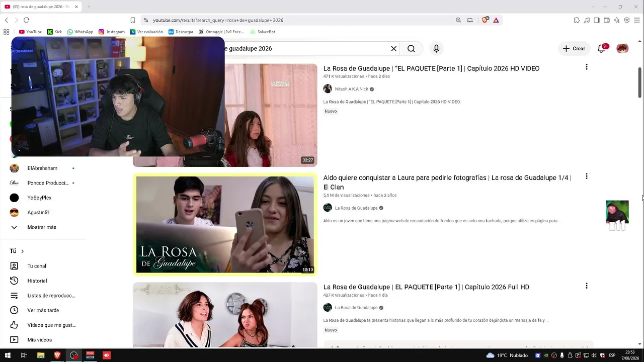
Task: Open OBS Studio from taskbar
Action: 74,355
